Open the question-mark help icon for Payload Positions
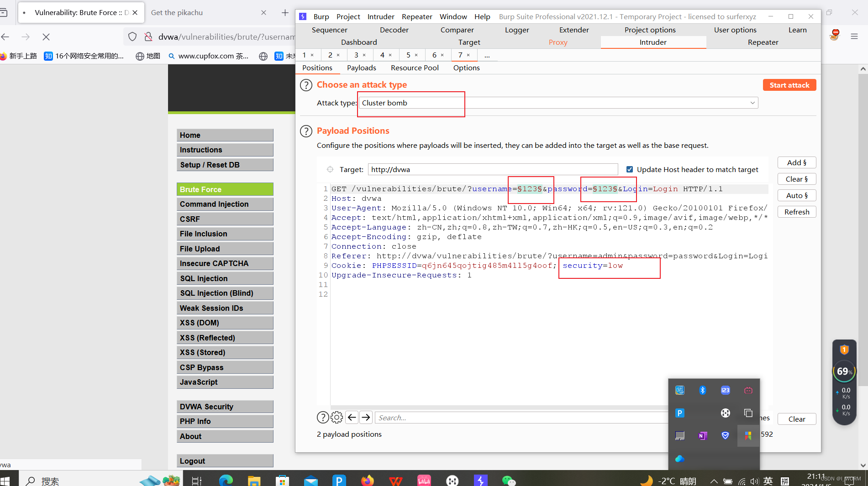The image size is (868, 486). coord(306,131)
